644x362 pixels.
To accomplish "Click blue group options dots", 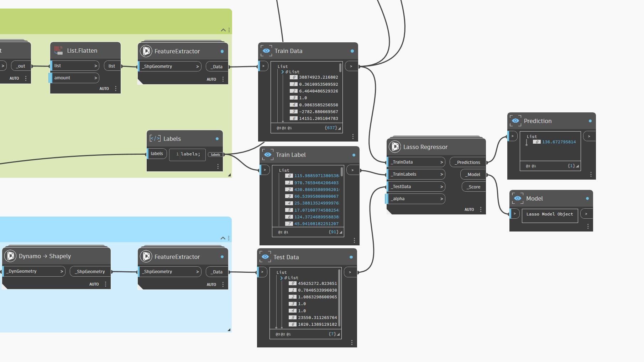I will (229, 238).
